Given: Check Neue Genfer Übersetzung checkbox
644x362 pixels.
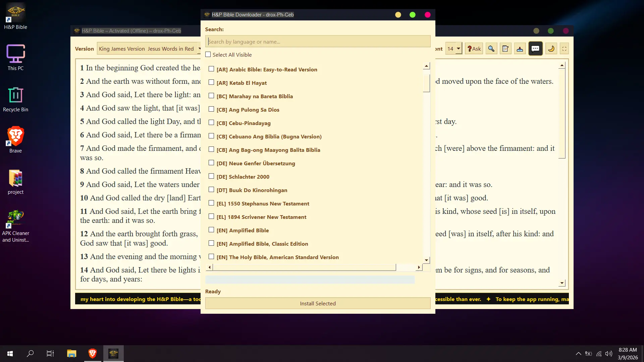Looking at the screenshot, I should 211,163.
